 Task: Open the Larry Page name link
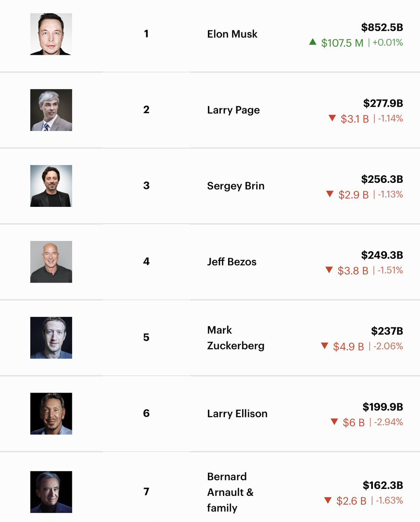coord(233,110)
